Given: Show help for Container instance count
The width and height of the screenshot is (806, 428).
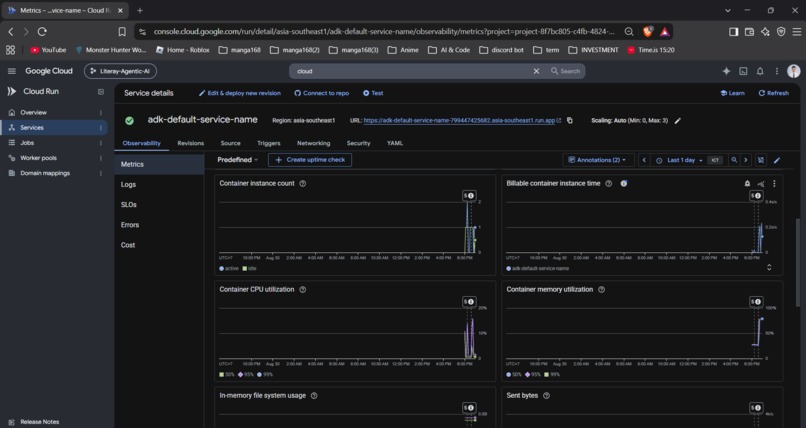Looking at the screenshot, I should tap(303, 183).
